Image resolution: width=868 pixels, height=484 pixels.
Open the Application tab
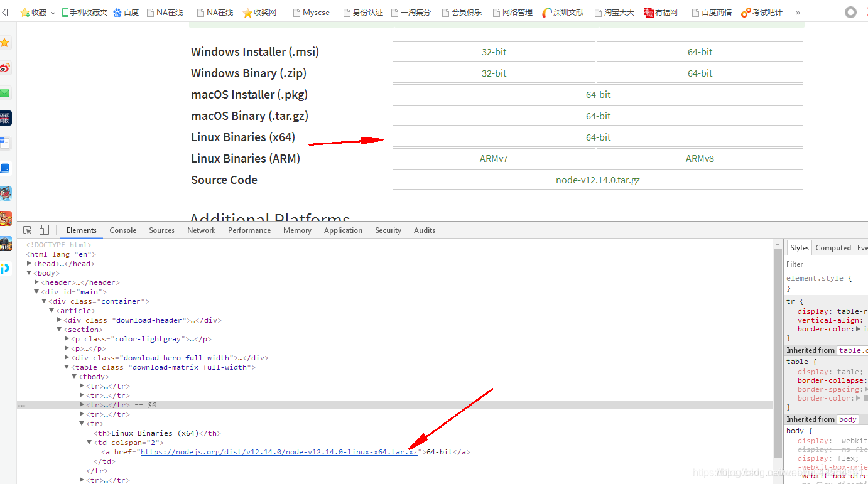pos(344,230)
